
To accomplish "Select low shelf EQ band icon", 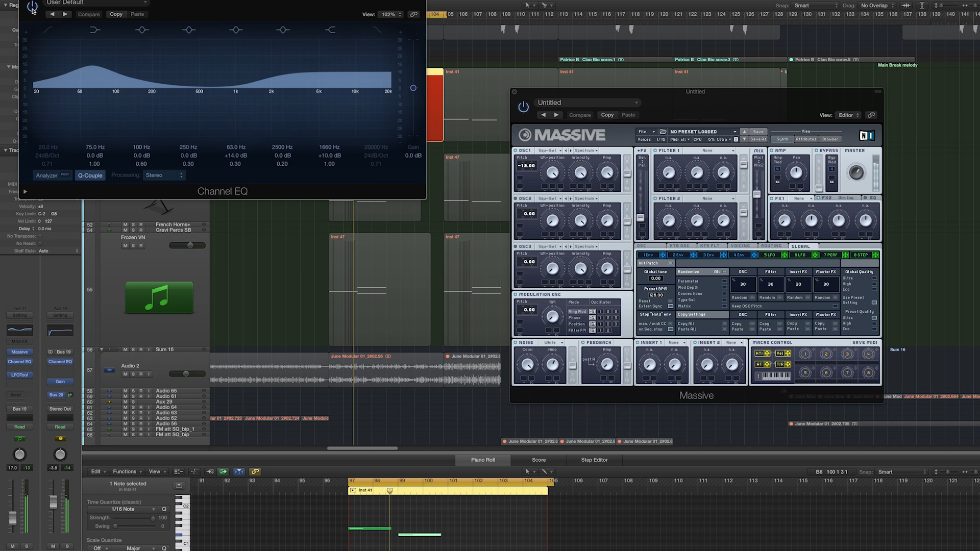I will pos(95,30).
